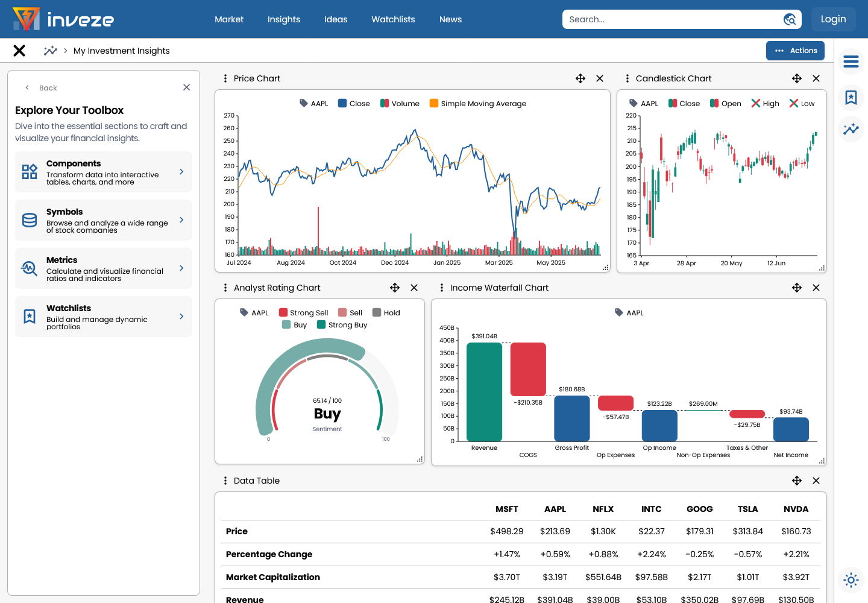Open Income Waterfall Chart kebab menu
868x603 pixels.
(442, 288)
